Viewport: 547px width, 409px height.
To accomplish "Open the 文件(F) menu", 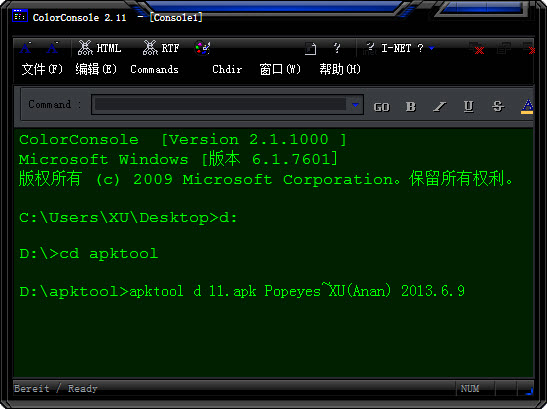I will 42,69.
